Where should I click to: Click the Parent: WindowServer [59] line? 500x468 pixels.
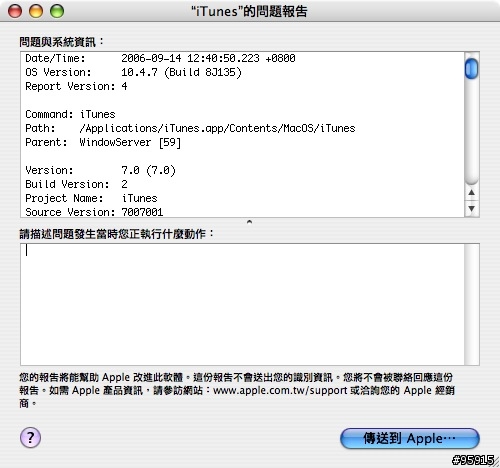pos(103,142)
